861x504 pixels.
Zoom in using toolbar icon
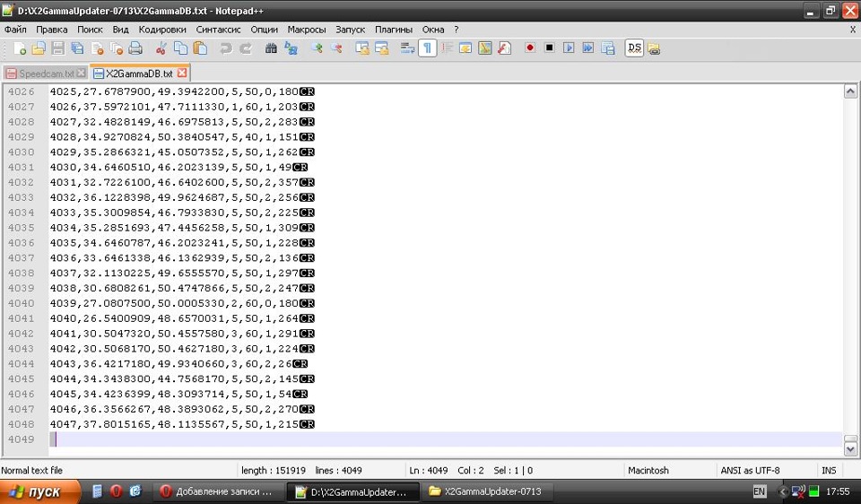(x=317, y=48)
